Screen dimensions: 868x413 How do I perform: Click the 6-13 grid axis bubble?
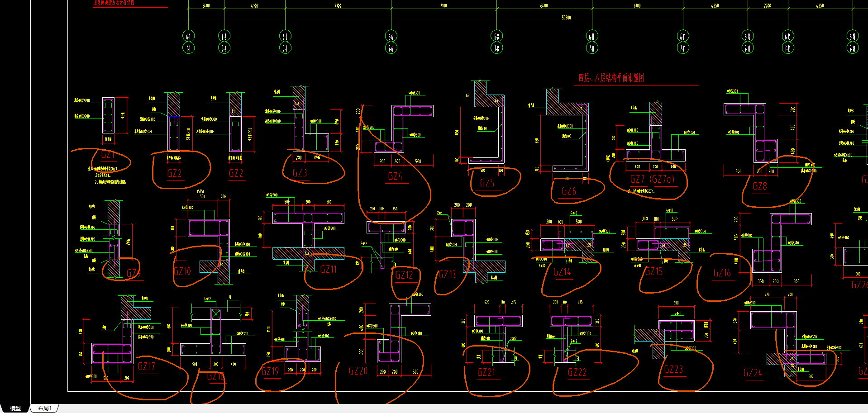(x=748, y=36)
